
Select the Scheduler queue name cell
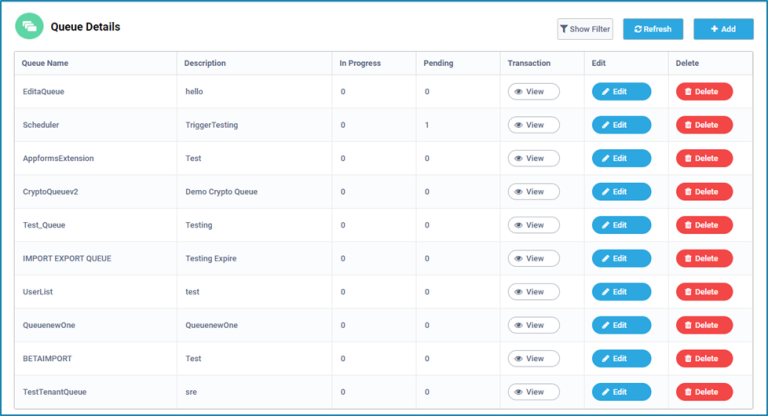point(41,125)
